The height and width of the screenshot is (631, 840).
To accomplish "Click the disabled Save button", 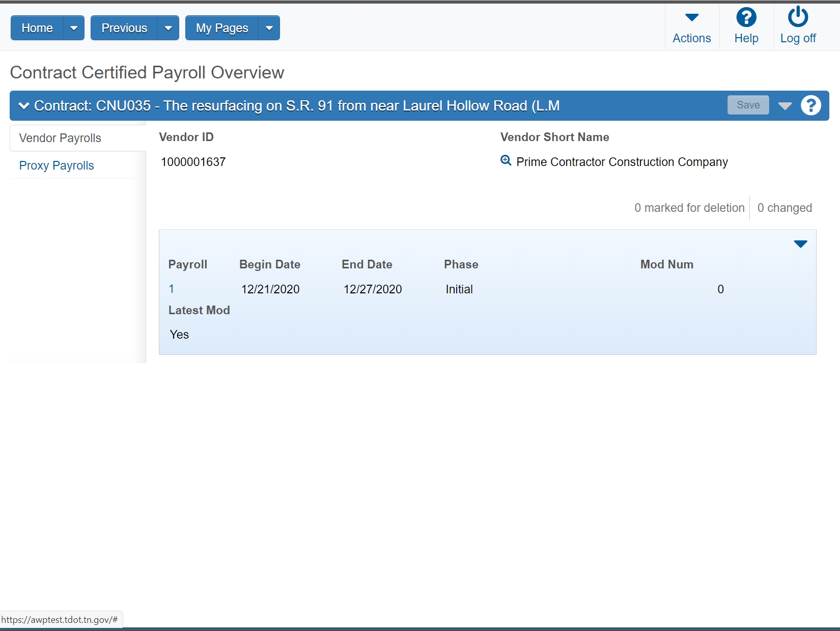I will [x=748, y=105].
